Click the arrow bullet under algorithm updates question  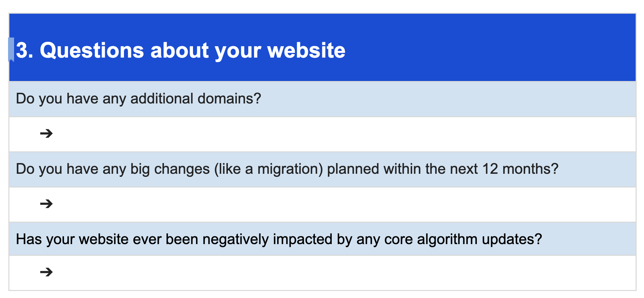click(46, 272)
